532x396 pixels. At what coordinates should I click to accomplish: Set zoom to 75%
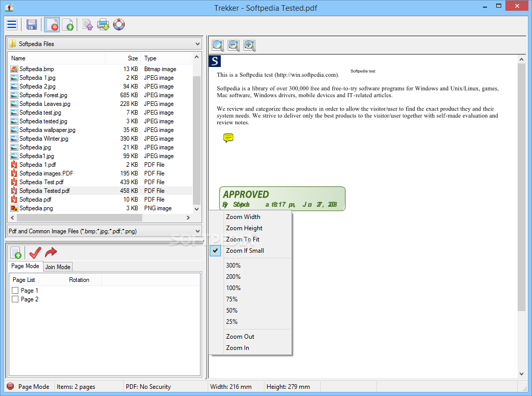pos(250,299)
